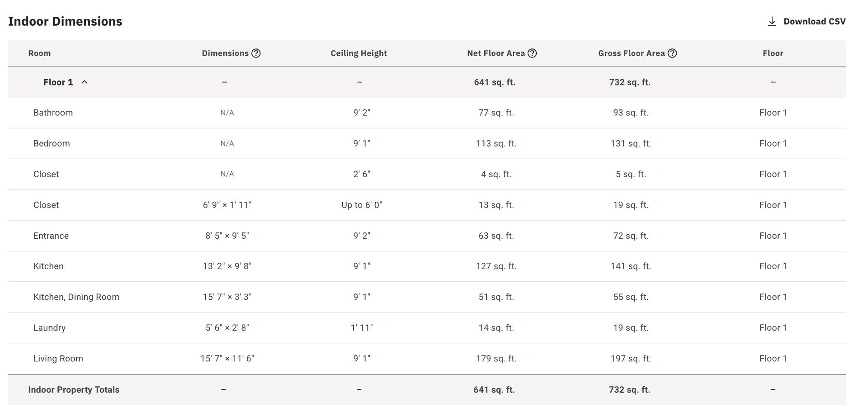Click the 2' 6" ceiling height value

pos(362,174)
